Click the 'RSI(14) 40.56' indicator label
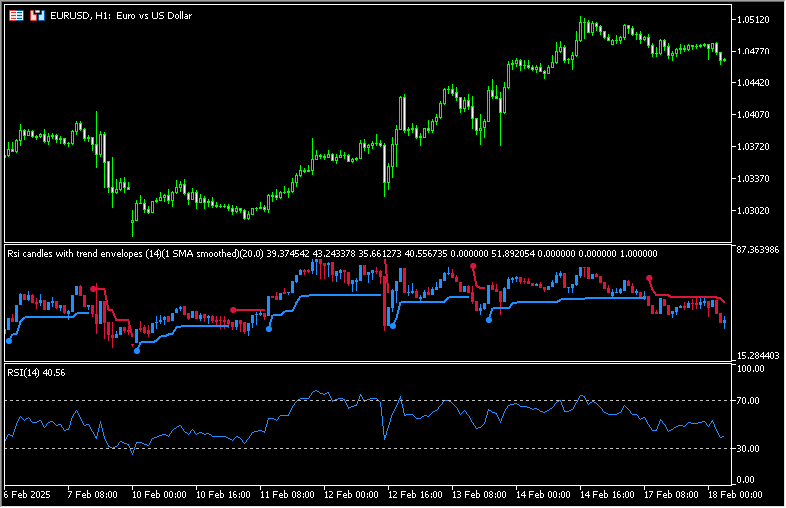This screenshot has height=508, width=786. (36, 373)
